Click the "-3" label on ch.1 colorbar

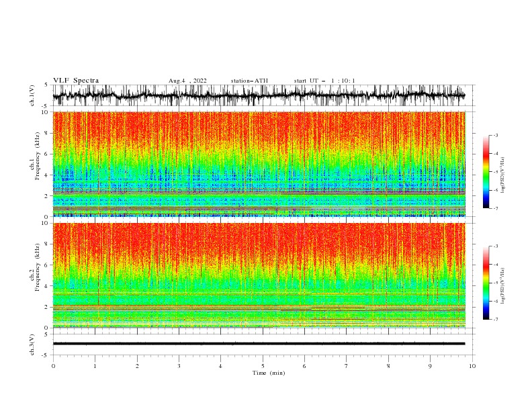pos(496,135)
